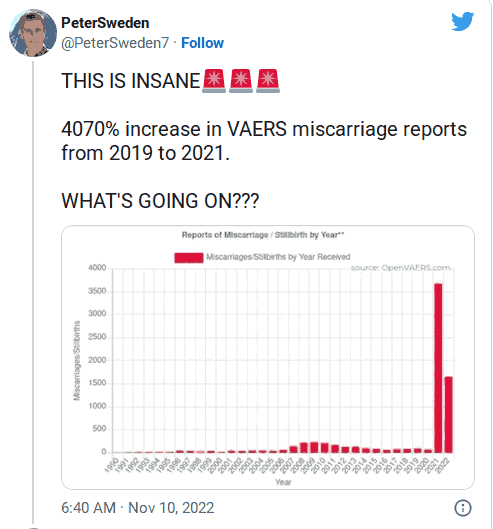493x529 pixels.
Task: Click the last red siren emoji
Action: pos(268,81)
